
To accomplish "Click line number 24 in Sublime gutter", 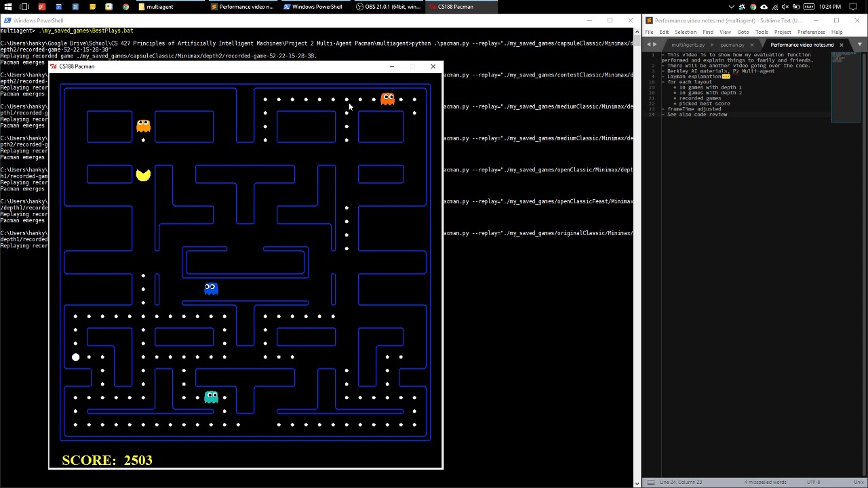I will 652,115.
